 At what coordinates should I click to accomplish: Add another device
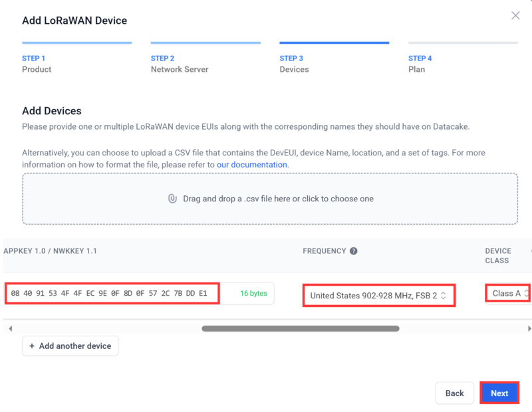tap(70, 346)
